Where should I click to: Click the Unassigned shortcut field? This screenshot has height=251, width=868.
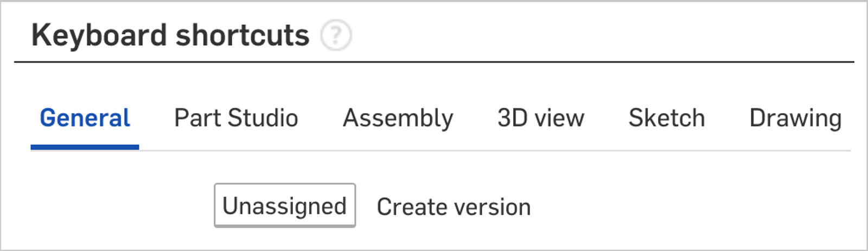(285, 206)
